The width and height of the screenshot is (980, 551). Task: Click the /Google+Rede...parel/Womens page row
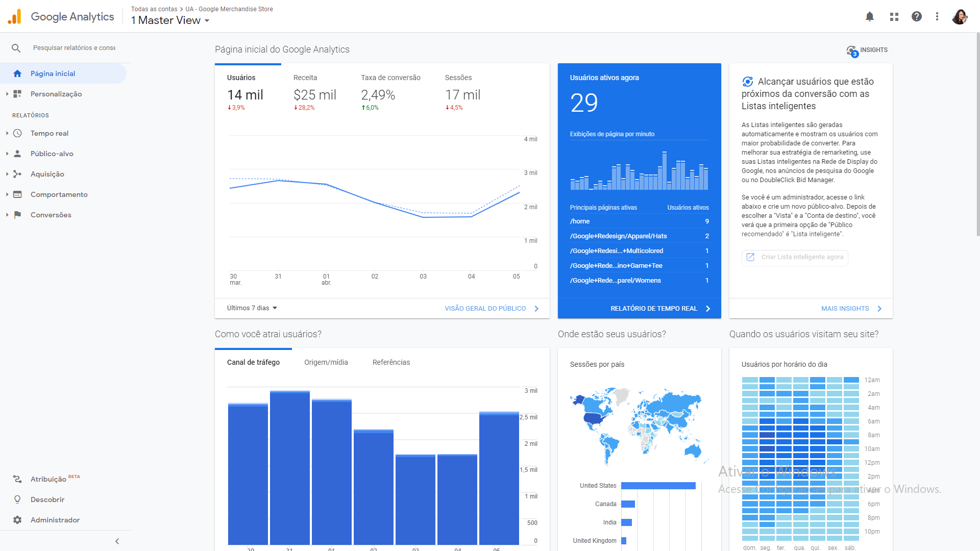coord(639,281)
